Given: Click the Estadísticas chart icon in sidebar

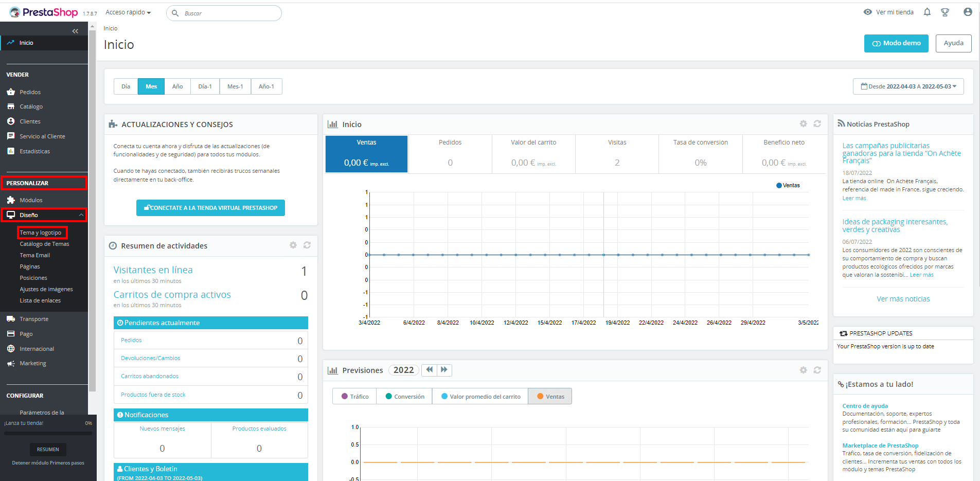Looking at the screenshot, I should click(x=11, y=151).
